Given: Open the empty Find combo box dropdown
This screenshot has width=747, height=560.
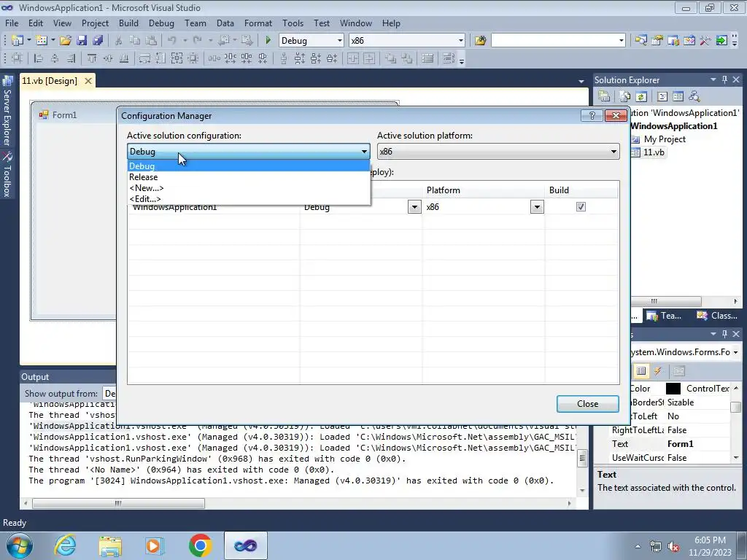Looking at the screenshot, I should pos(622,41).
